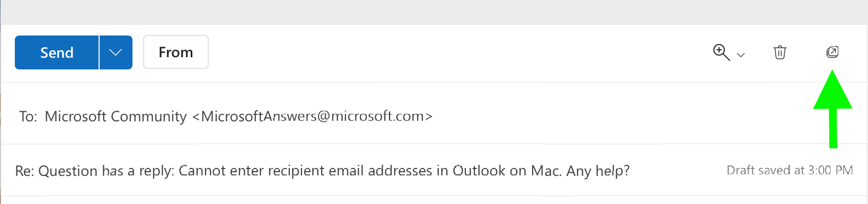Click the green arrow annotation
The width and height of the screenshot is (868, 204).
point(833,109)
